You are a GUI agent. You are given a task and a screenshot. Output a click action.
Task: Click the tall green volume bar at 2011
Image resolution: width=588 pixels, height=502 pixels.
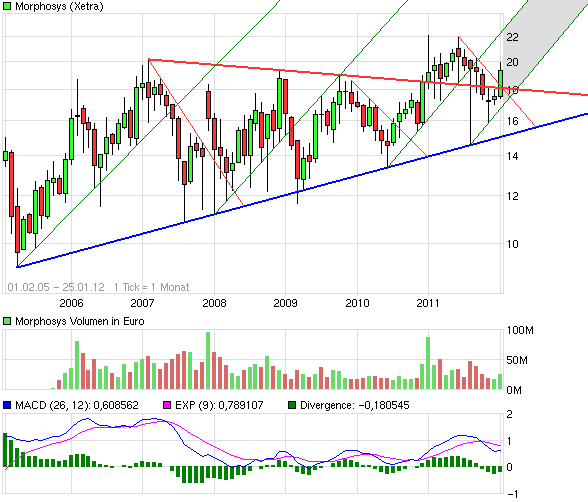[428, 363]
